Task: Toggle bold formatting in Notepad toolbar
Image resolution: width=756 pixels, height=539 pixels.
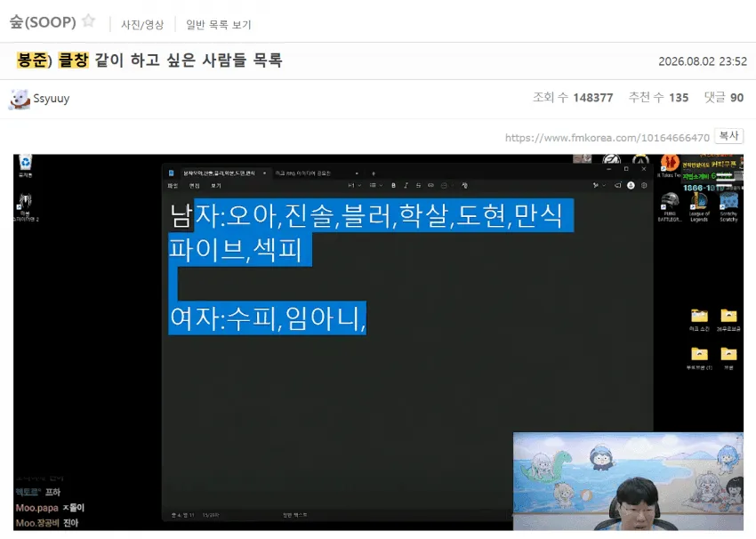Action: coord(393,186)
